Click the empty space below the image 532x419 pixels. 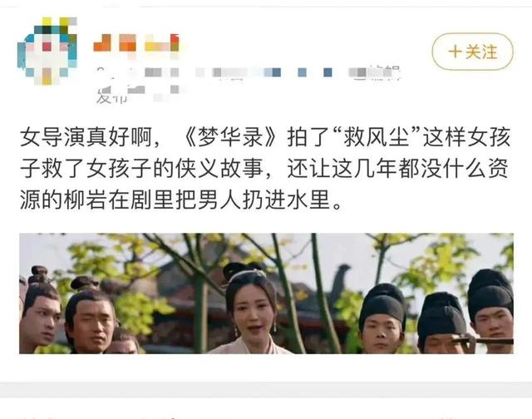pos(266,367)
